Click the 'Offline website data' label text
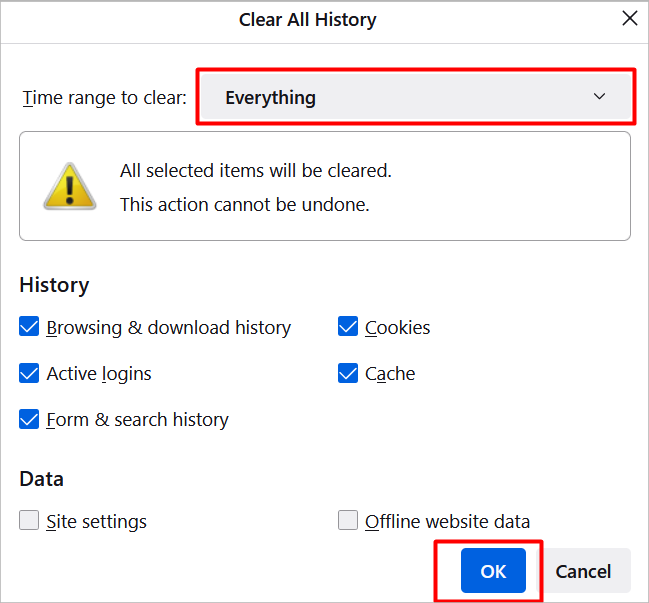 coord(447,521)
